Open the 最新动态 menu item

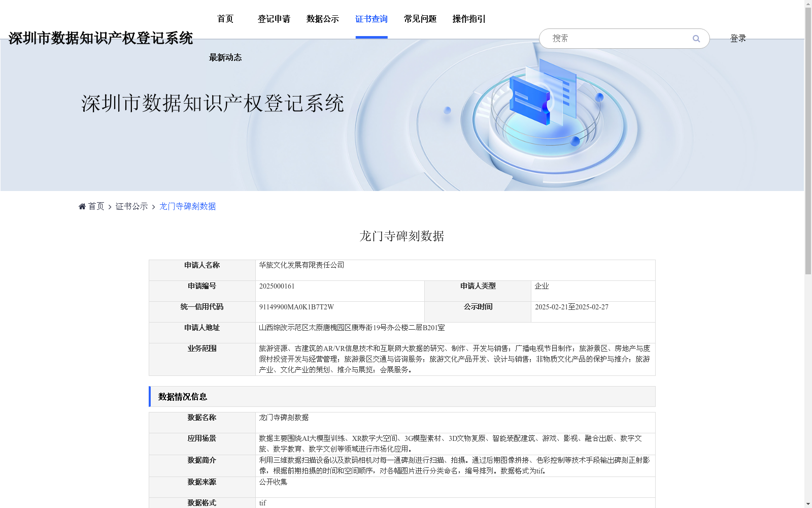point(225,57)
